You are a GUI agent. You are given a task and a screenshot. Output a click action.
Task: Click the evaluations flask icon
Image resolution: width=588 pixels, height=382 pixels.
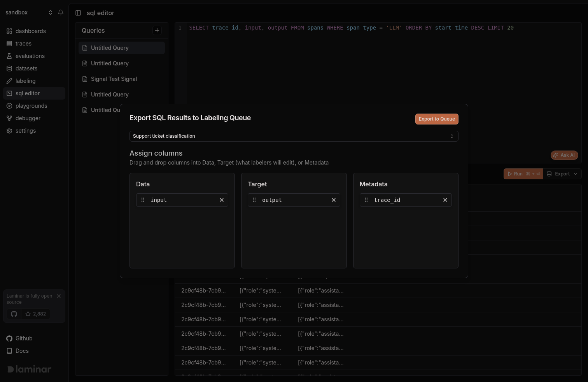click(9, 56)
